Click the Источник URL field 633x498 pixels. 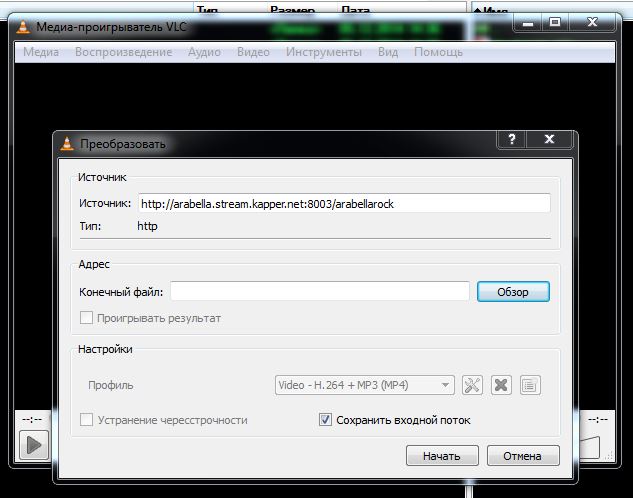pyautogui.click(x=344, y=203)
